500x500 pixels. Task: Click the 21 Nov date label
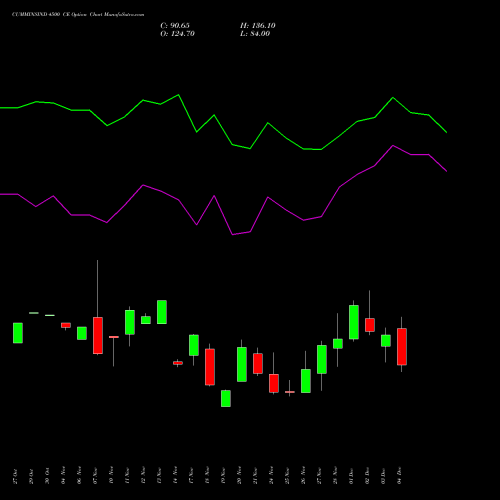point(255,476)
